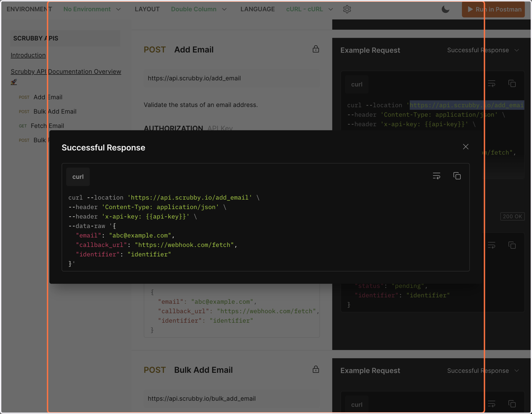The image size is (532, 414).
Task: Click the Add Email section heading
Action: click(x=194, y=50)
